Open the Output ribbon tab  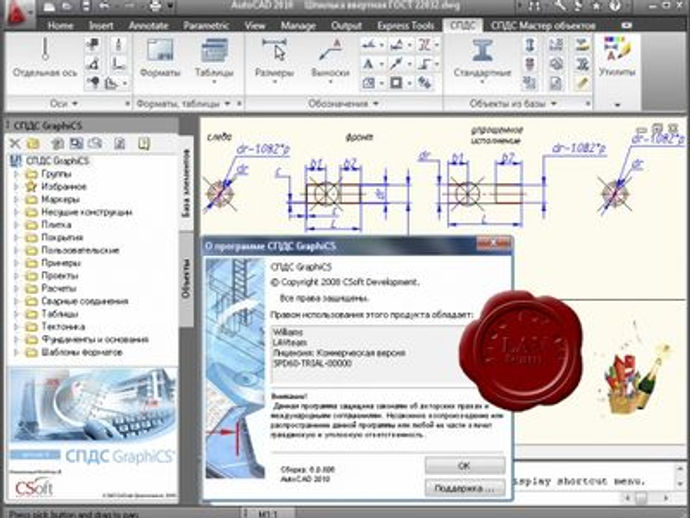(x=346, y=26)
